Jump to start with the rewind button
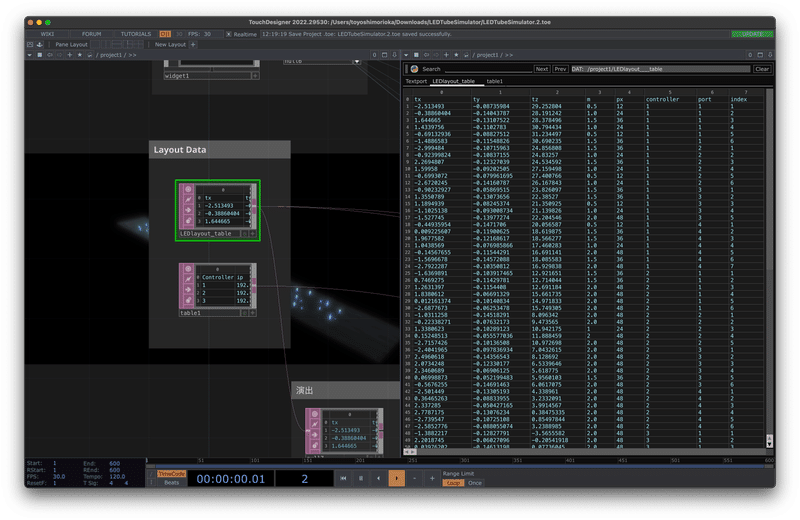This screenshot has height=520, width=800. coord(343,479)
